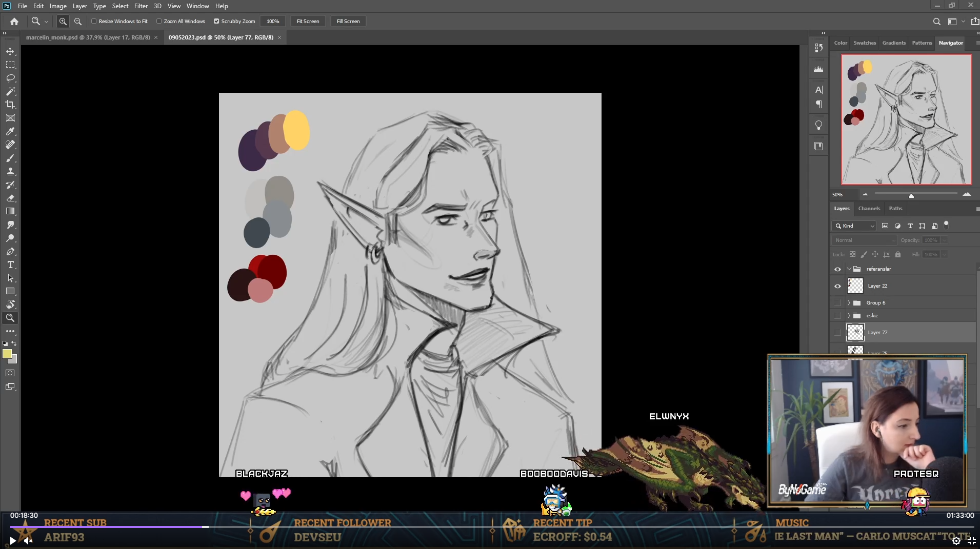
Task: Switch to the Swatches tab
Action: tap(865, 43)
